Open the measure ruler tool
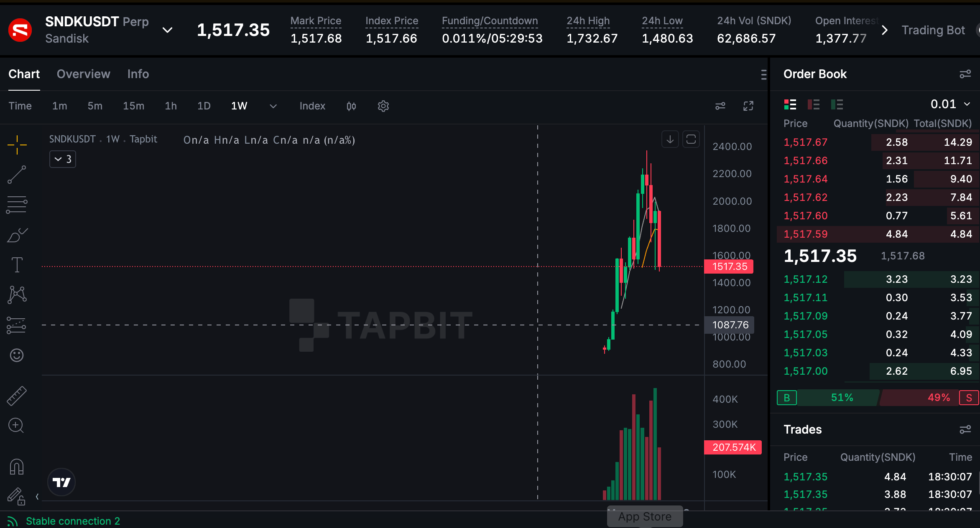This screenshot has height=528, width=980. [x=17, y=396]
